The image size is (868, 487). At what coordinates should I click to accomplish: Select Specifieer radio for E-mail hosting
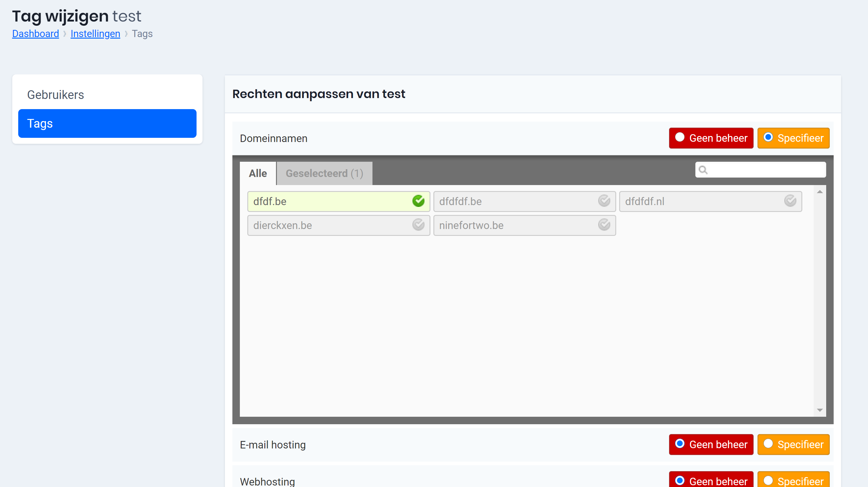coord(768,443)
